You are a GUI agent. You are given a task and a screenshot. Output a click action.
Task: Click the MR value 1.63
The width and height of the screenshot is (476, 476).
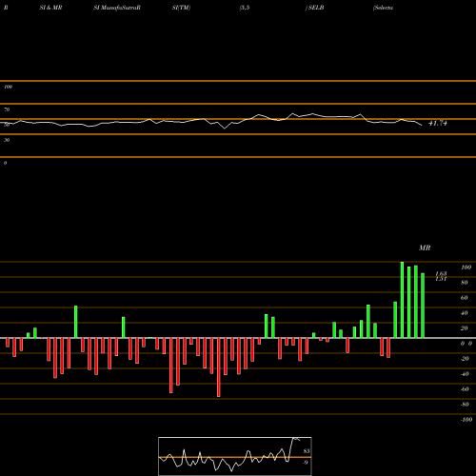point(441,274)
